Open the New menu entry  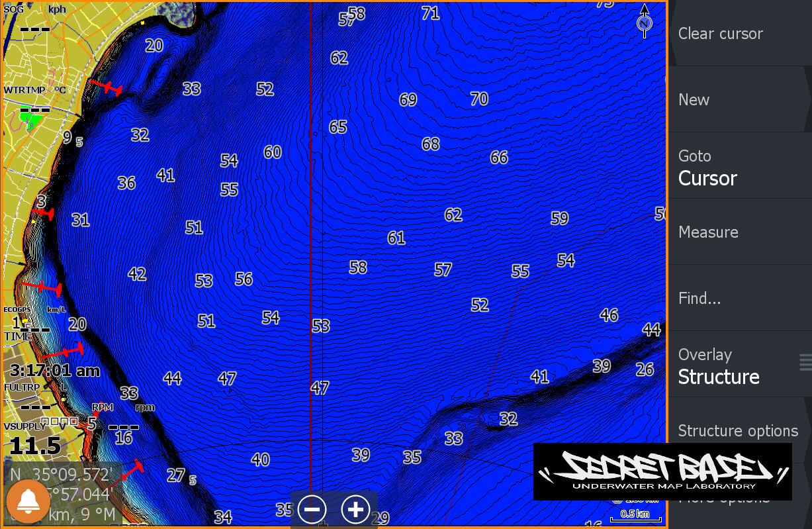(740, 99)
